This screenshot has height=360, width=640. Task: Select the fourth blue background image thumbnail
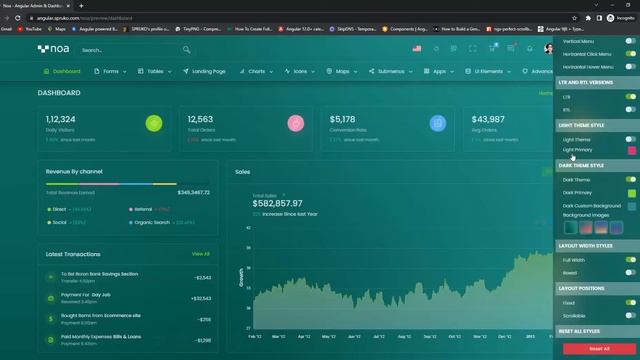click(616, 227)
